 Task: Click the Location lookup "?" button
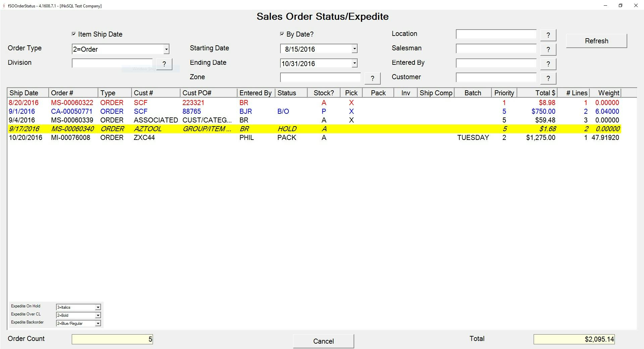548,35
